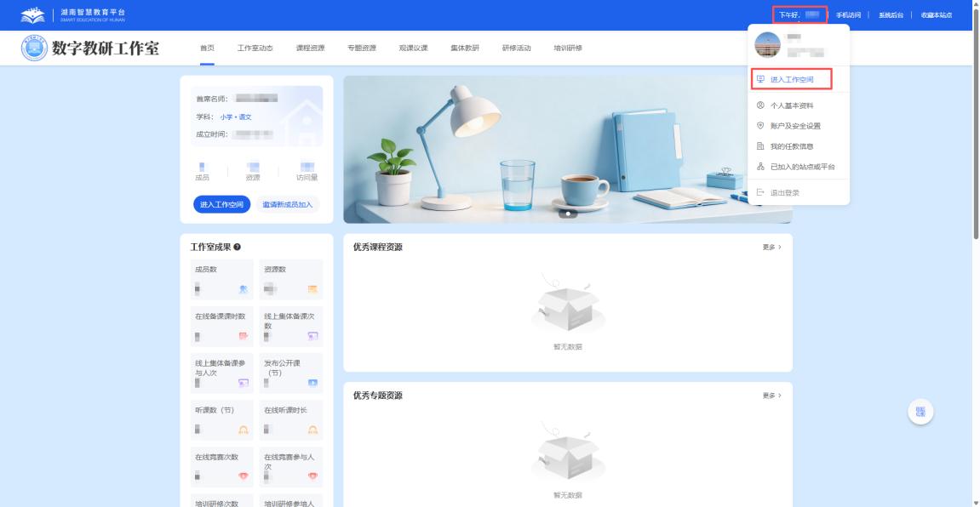Click the 数字教研工作室 round logo icon

pos(34,48)
